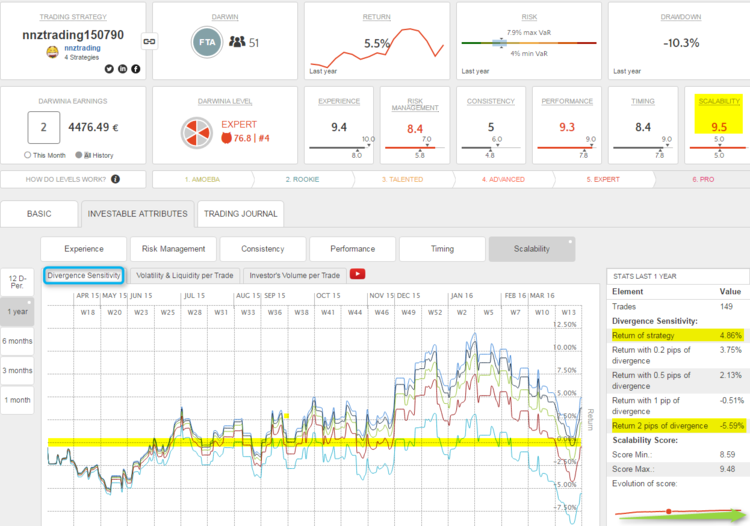Screen dimensions: 750x526
Task: Open the Twitter social icon
Action: point(110,69)
